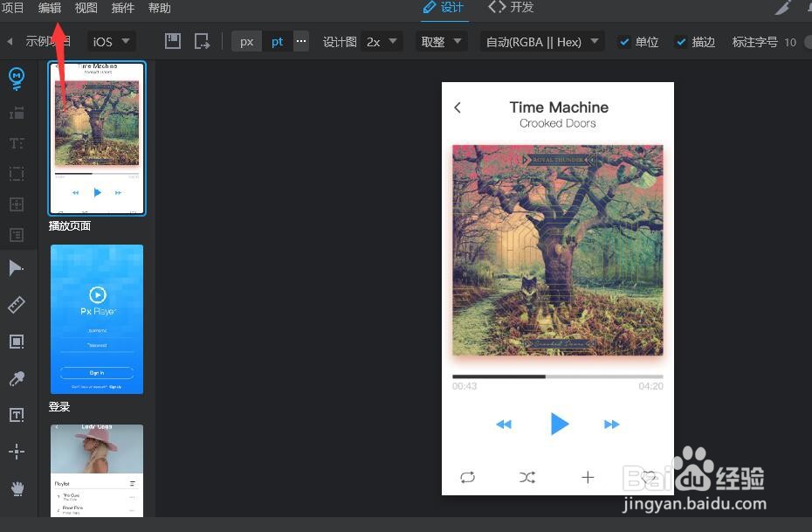The height and width of the screenshot is (532, 812).
Task: Click the 登录 artboard name label
Action: click(x=59, y=406)
